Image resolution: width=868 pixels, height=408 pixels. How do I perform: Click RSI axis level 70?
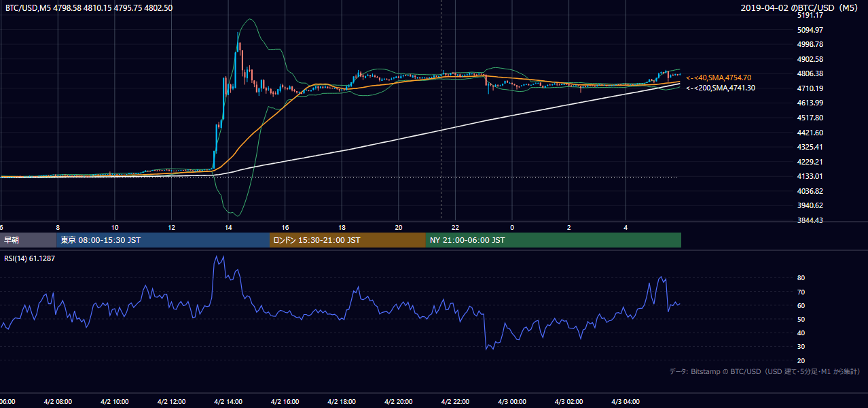(x=801, y=292)
